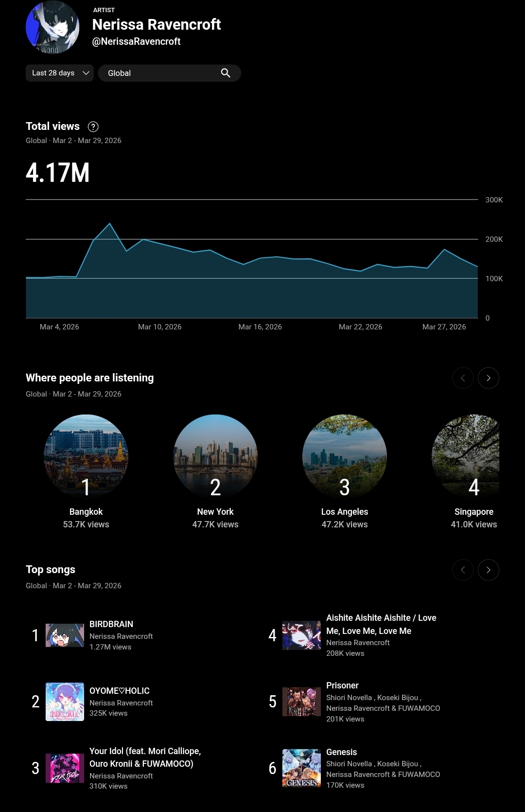
Task: Click 310K views under Your Idol
Action: click(x=108, y=786)
